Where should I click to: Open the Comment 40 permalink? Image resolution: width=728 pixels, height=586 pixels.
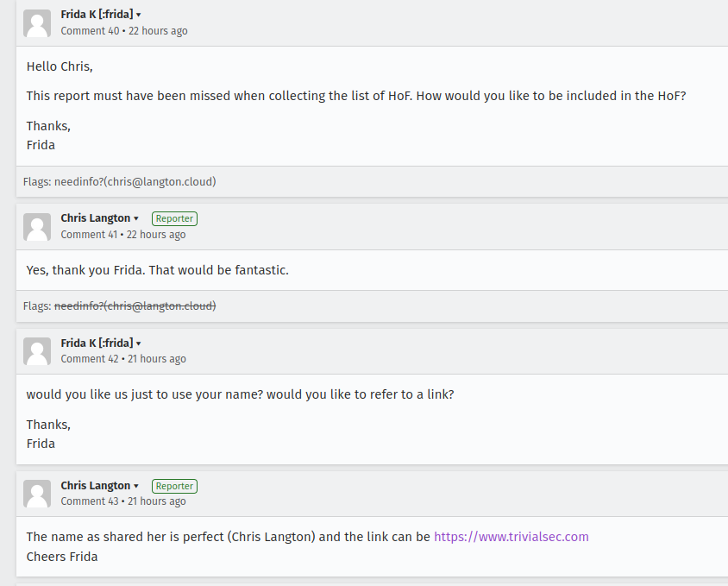pos(90,31)
